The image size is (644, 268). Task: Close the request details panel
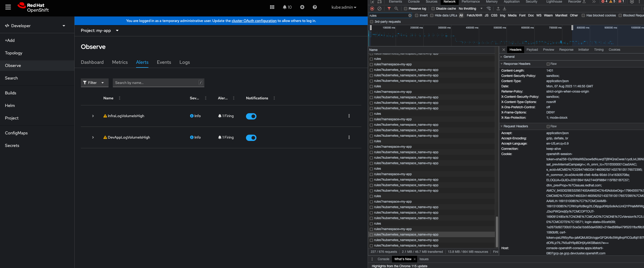(504, 50)
